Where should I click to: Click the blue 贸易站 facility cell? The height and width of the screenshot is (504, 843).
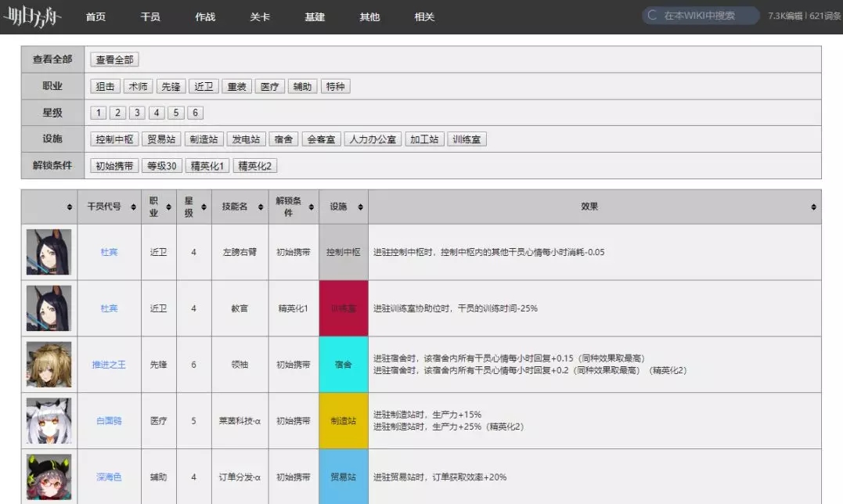[x=344, y=477]
